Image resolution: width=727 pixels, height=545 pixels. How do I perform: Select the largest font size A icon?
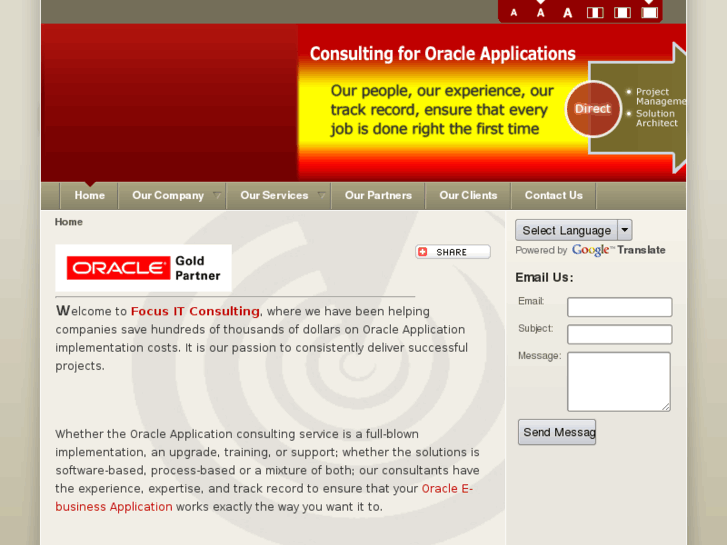[x=568, y=13]
